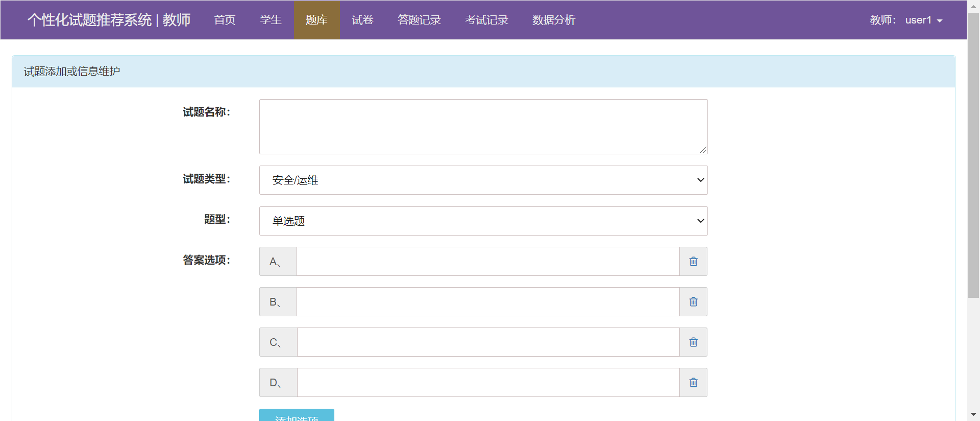Open the 数据分析 navigation item
This screenshot has height=421, width=980.
554,20
